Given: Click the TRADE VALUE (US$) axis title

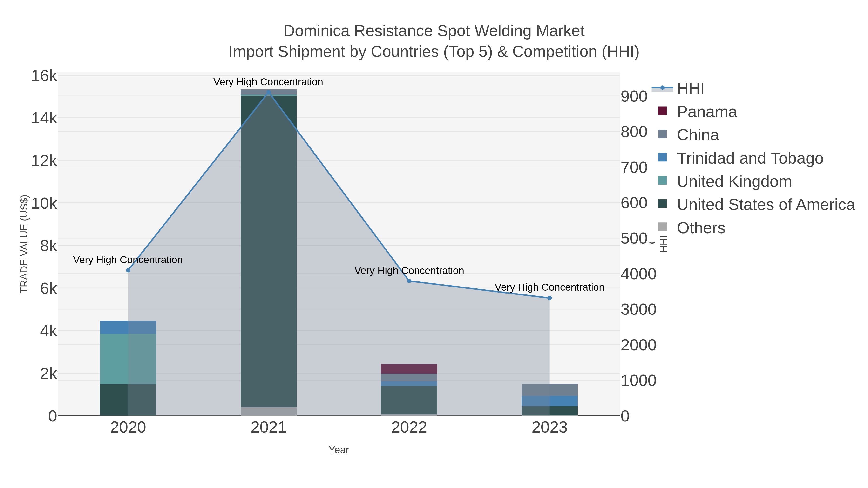Looking at the screenshot, I should click(x=24, y=244).
